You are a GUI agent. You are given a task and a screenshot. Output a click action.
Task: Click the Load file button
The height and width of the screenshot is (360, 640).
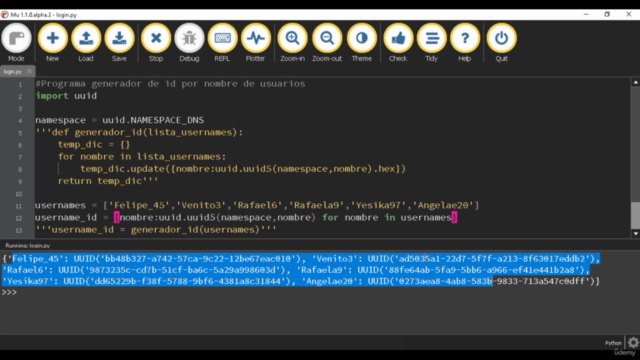[x=86, y=42]
